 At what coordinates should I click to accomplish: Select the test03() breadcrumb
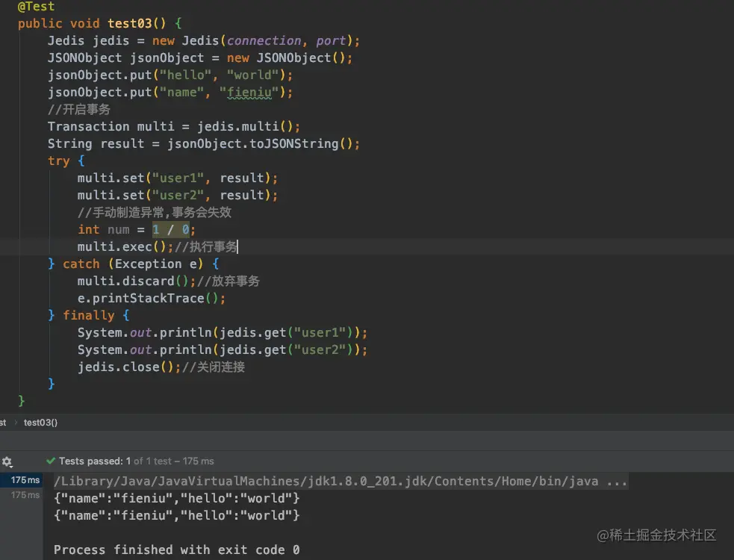click(41, 423)
